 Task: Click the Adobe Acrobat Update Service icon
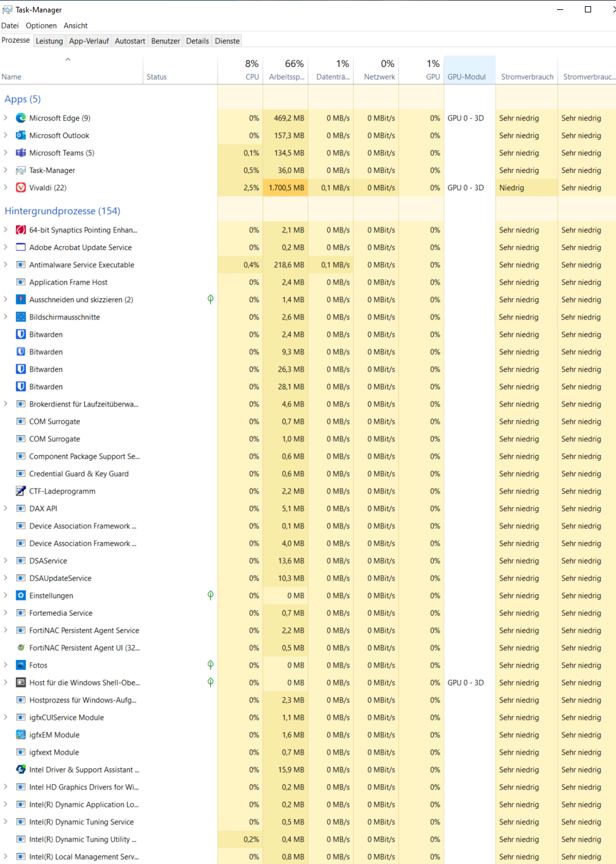point(21,247)
